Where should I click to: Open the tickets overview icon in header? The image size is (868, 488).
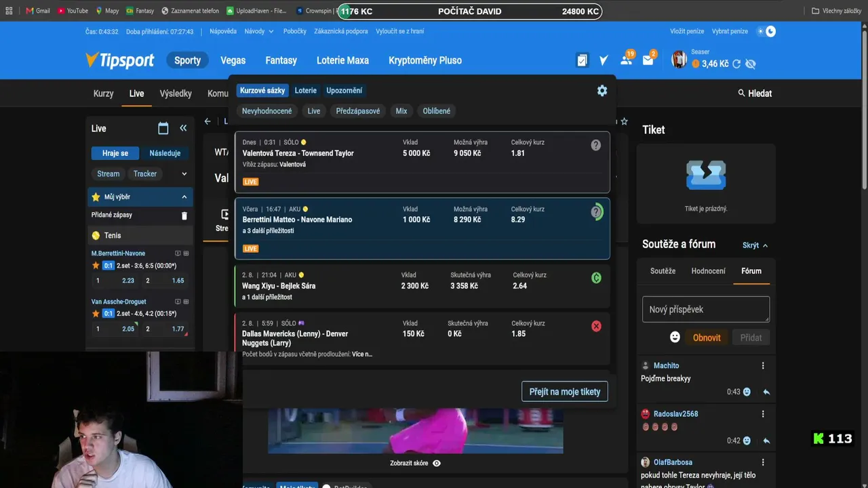tap(582, 60)
